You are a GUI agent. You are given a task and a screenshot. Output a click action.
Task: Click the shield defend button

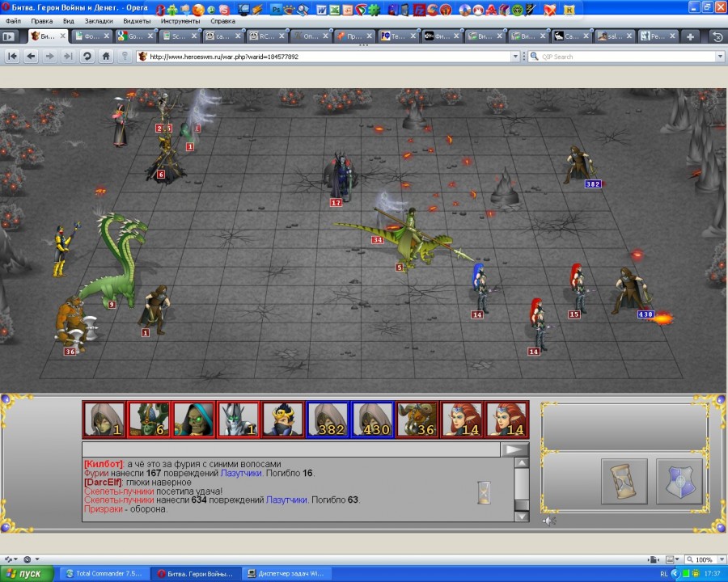click(x=679, y=481)
